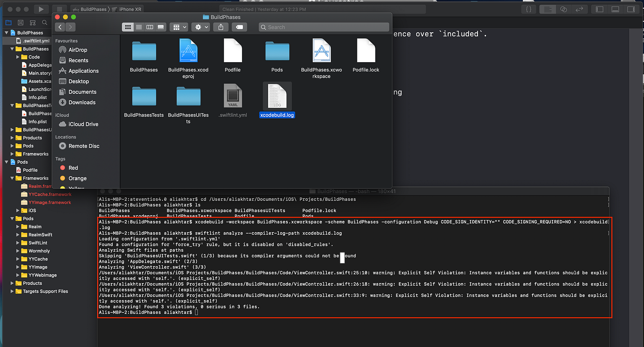Switch Finder to column view
The width and height of the screenshot is (644, 347).
149,27
